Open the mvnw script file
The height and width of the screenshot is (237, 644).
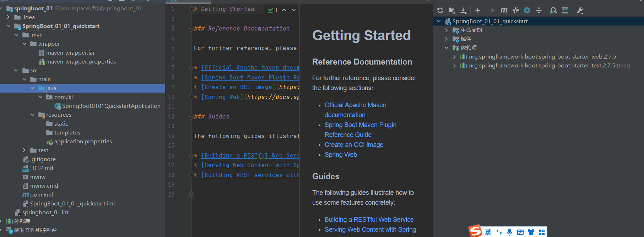(38, 177)
